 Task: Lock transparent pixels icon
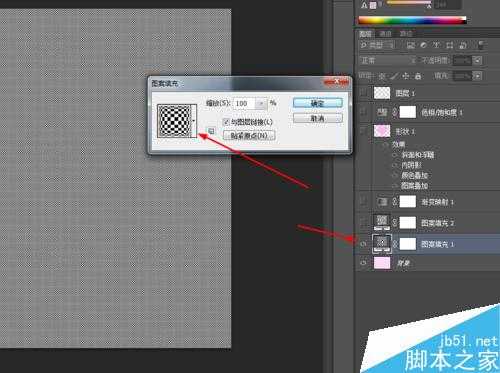[382, 76]
